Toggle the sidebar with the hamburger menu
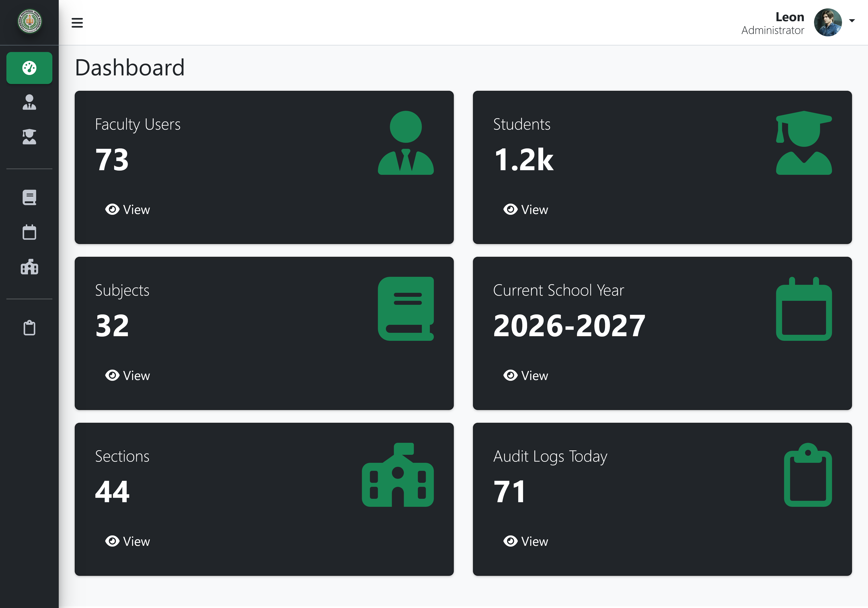Viewport: 868px width, 608px height. [x=77, y=23]
